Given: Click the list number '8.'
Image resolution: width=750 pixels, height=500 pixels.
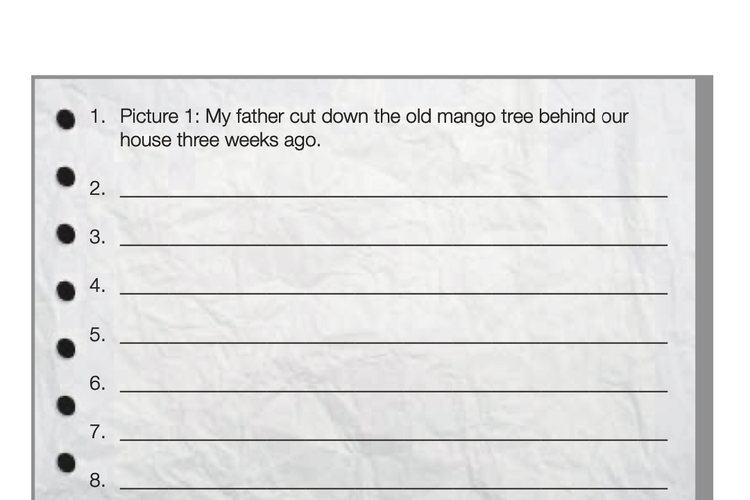Looking at the screenshot, I should pos(97,480).
